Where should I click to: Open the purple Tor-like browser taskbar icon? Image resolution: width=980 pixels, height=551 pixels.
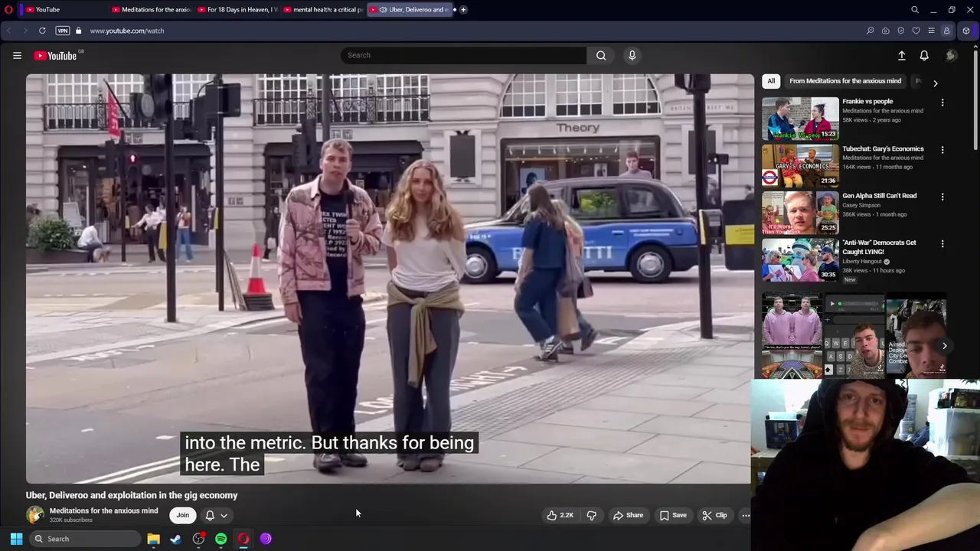pos(266,539)
